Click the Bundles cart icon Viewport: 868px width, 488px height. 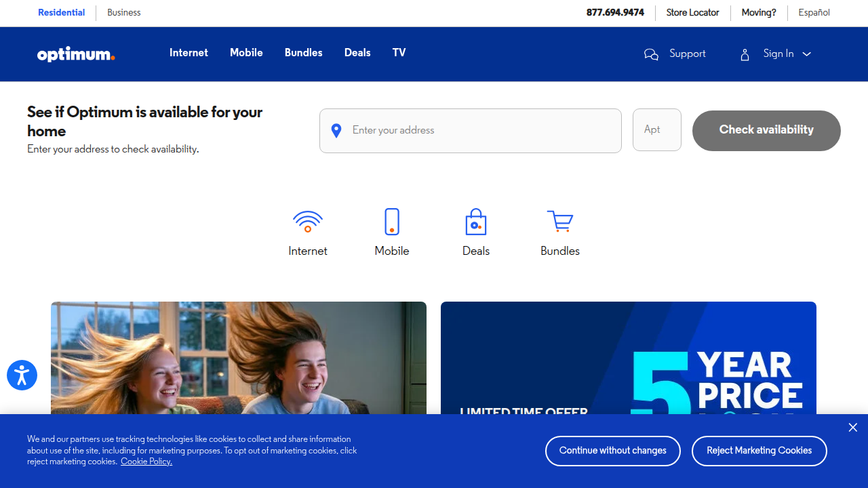[x=560, y=222]
